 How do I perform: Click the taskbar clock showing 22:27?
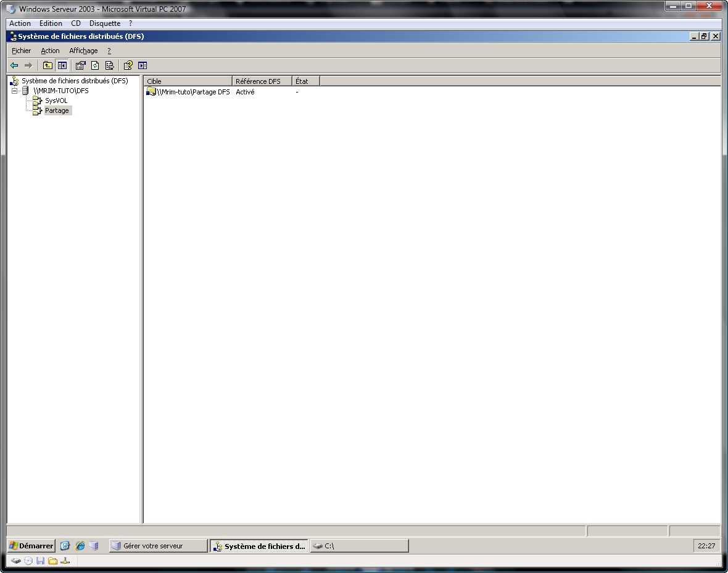tap(706, 546)
